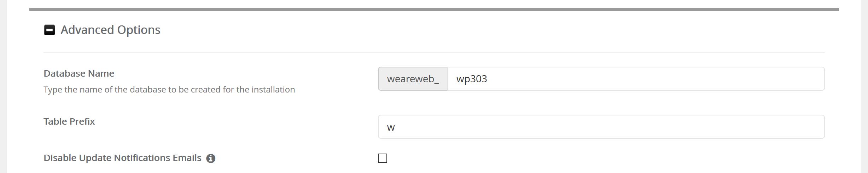868x173 pixels.
Task: Collapse Advanced Options using the minus icon
Action: click(49, 30)
